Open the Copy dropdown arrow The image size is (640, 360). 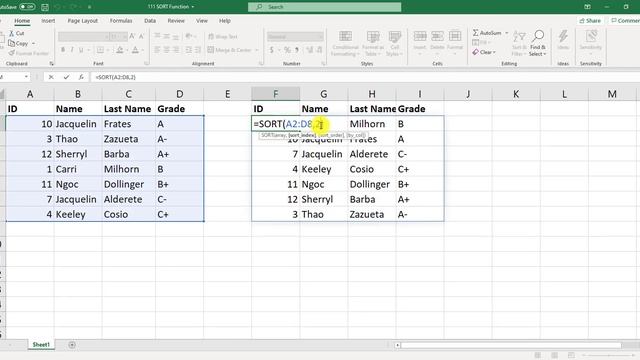[x=33, y=43]
